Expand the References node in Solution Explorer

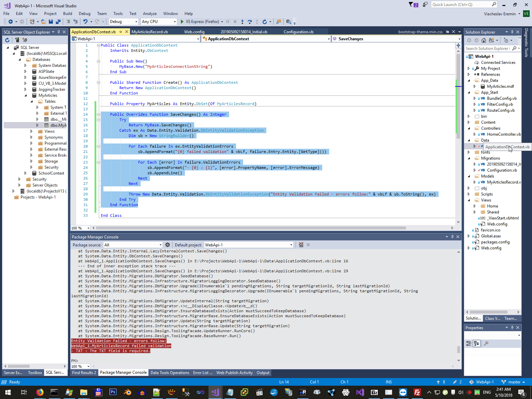pos(469,74)
